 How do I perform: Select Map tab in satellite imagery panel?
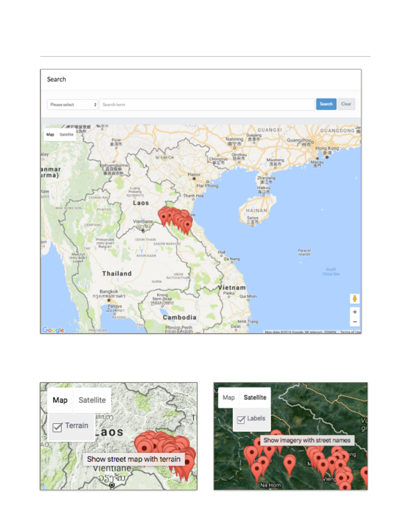229,397
